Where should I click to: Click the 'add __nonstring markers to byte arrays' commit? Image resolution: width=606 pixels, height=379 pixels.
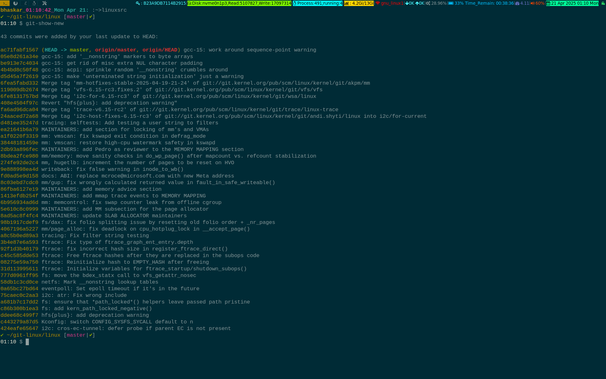tap(97, 56)
